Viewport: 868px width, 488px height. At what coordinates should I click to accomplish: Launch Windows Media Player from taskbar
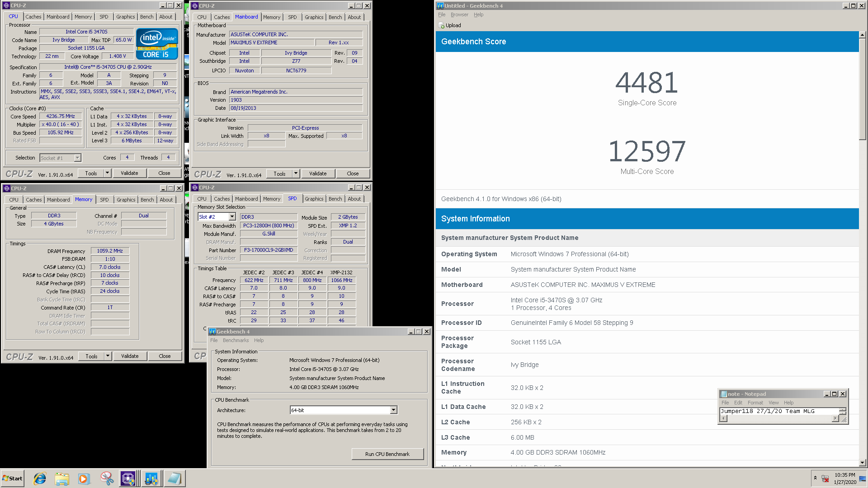(84, 479)
